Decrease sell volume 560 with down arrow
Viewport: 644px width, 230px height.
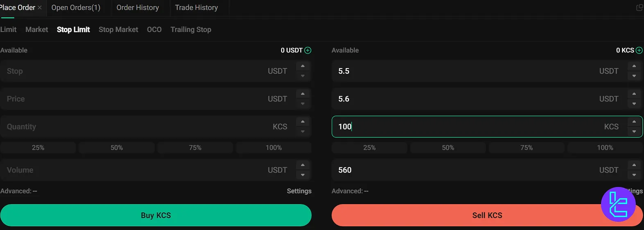634,175
